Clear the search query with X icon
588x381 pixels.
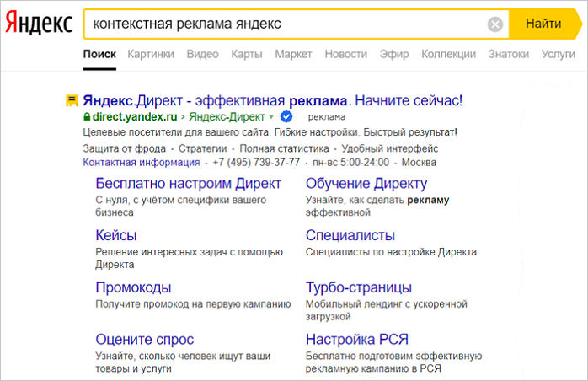click(x=495, y=24)
